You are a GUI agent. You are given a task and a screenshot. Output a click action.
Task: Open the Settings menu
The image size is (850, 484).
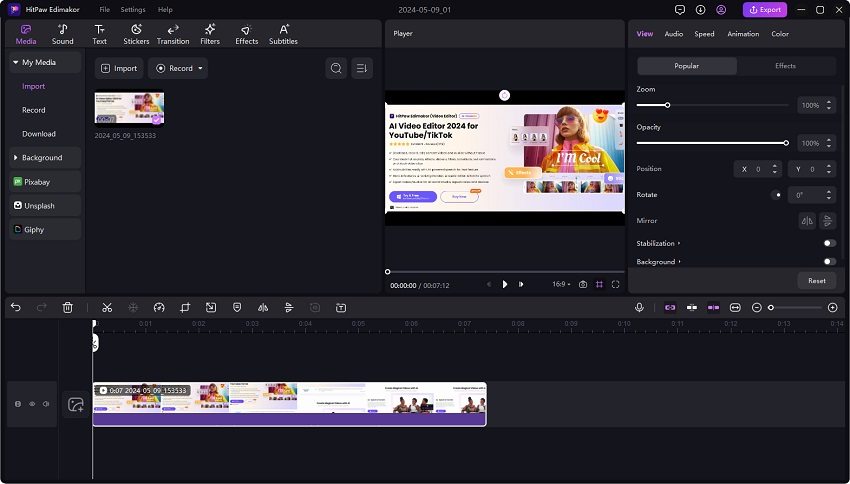click(x=133, y=10)
